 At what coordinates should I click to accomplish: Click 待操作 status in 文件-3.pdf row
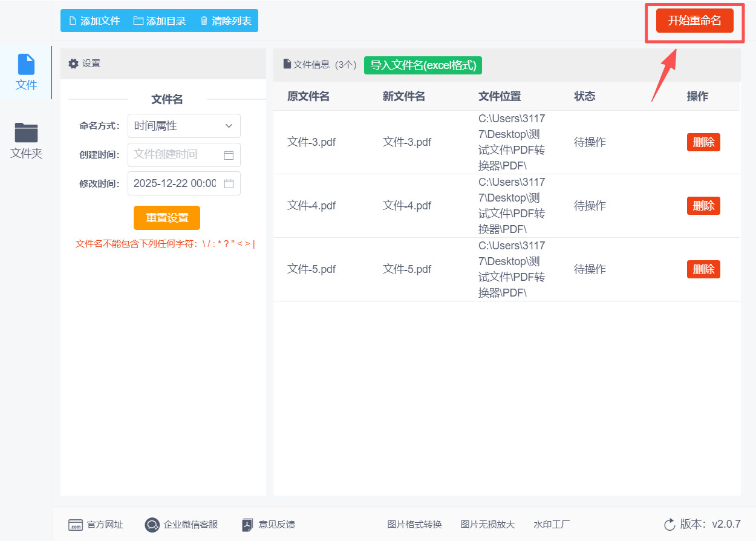pyautogui.click(x=590, y=142)
